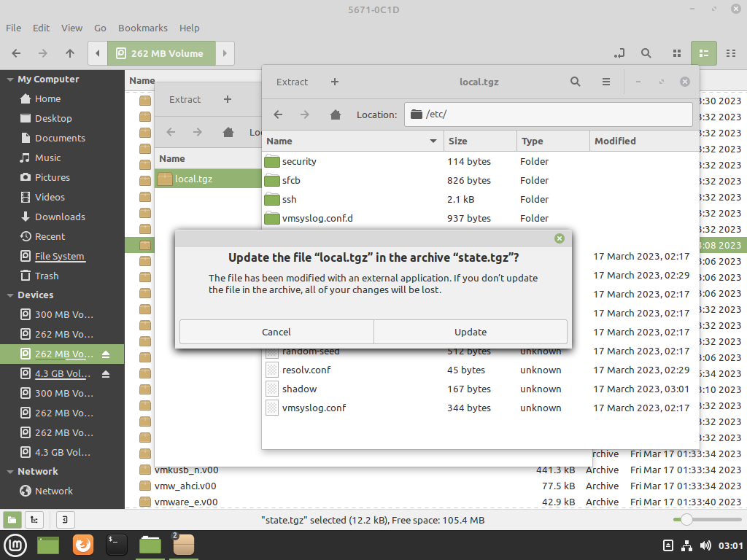747x560 pixels.
Task: Go back in file manager
Action: coord(16,53)
